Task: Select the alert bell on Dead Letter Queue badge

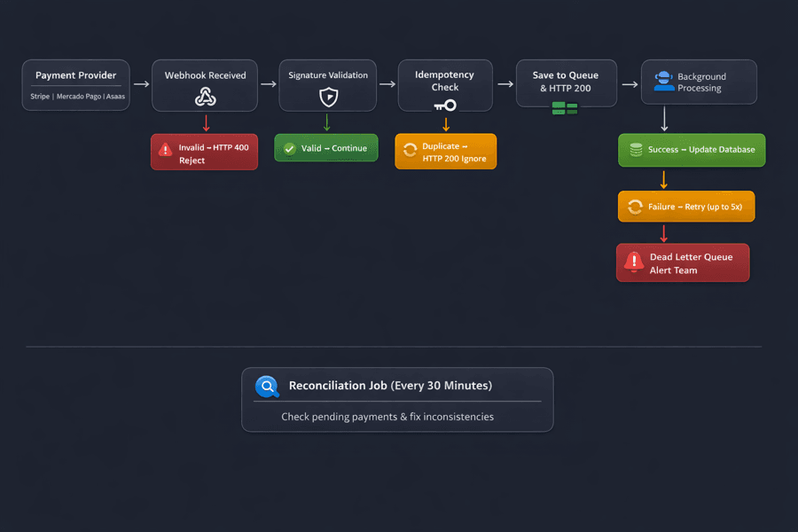Action: point(633,262)
